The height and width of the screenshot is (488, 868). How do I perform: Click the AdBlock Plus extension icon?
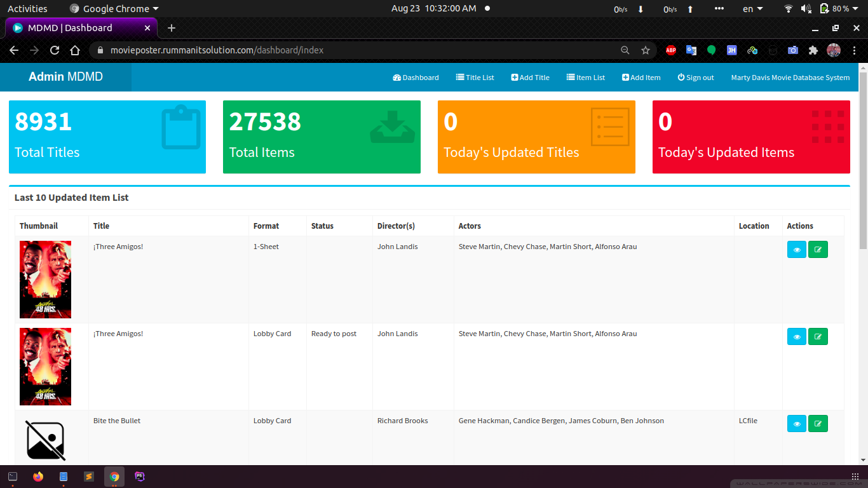coord(670,50)
